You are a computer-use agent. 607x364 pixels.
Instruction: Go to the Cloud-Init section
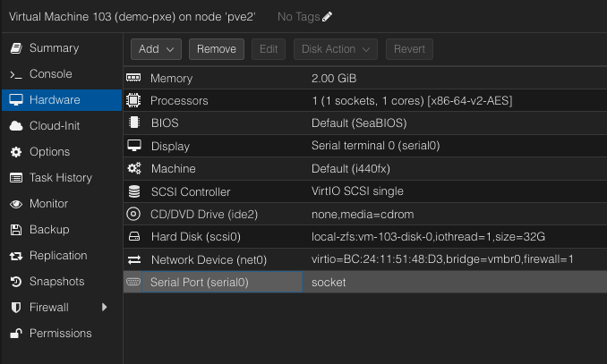point(55,126)
